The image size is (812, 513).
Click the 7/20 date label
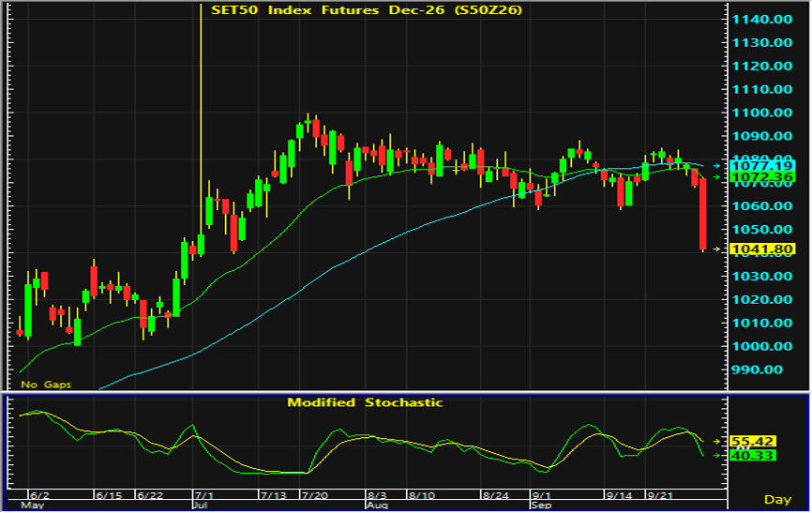pos(315,495)
